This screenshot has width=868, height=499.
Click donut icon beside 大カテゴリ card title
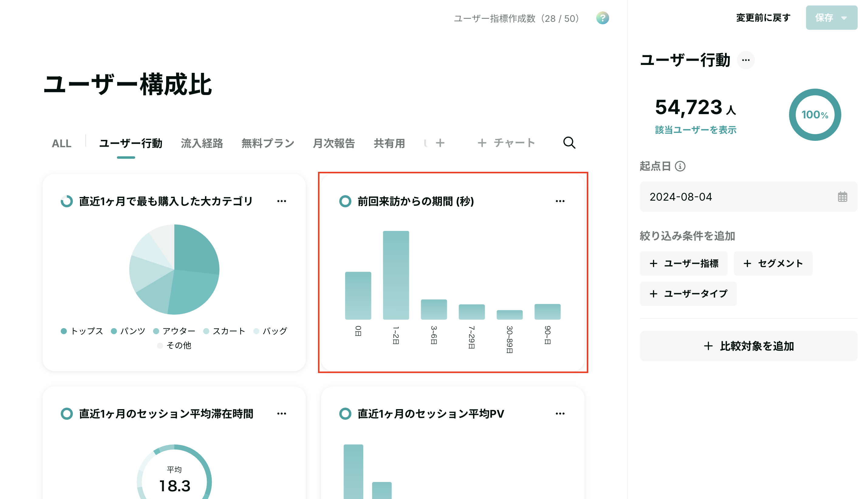tap(67, 201)
